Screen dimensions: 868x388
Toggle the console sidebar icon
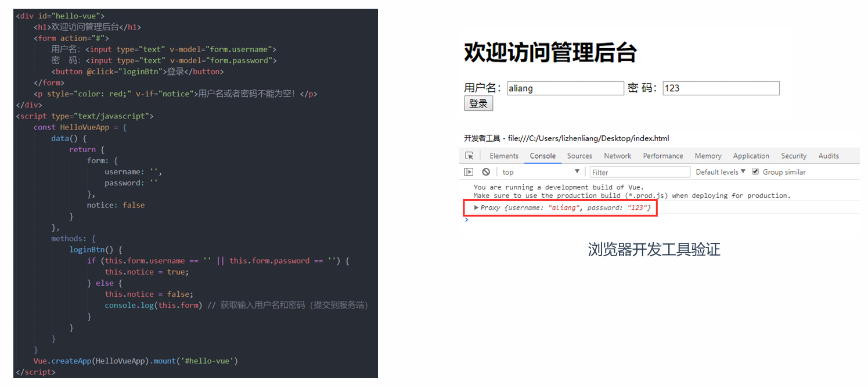[x=469, y=172]
